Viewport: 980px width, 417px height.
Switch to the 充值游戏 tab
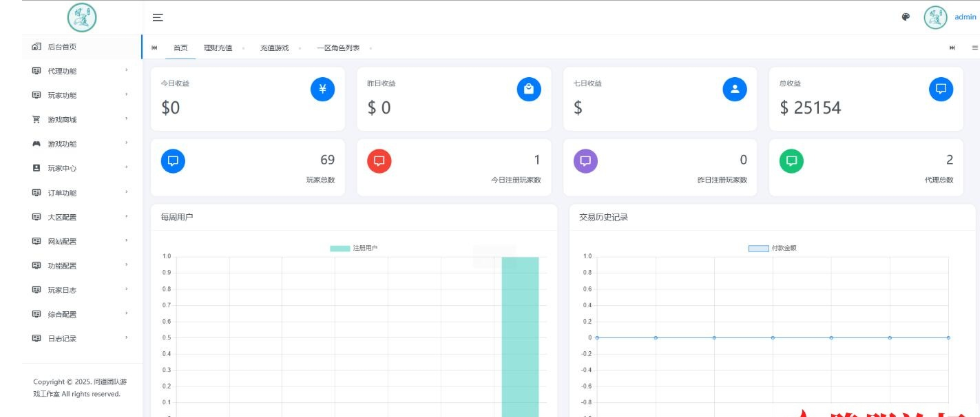click(x=275, y=48)
